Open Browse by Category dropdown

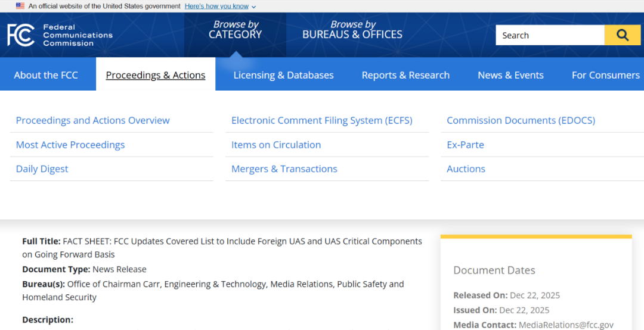coord(235,30)
